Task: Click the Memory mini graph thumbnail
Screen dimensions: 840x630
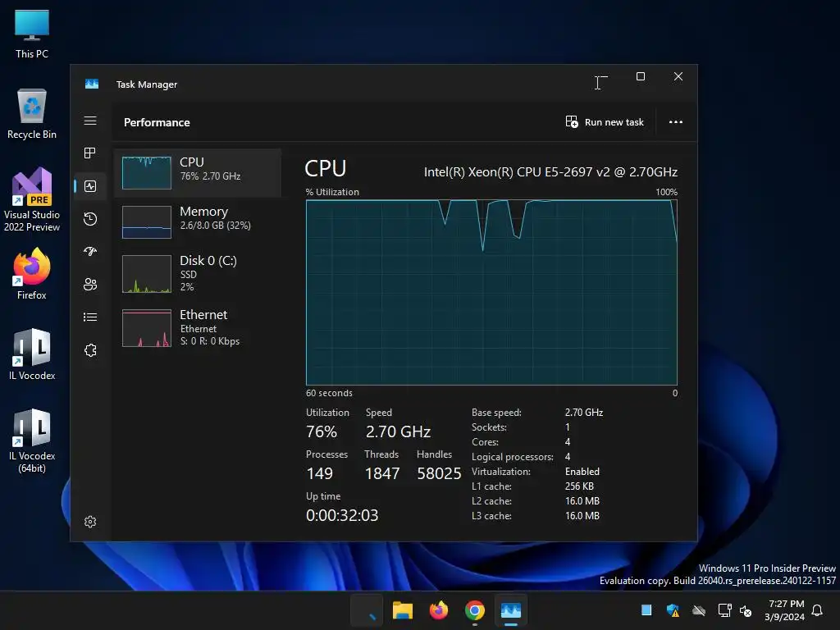Action: 147,221
